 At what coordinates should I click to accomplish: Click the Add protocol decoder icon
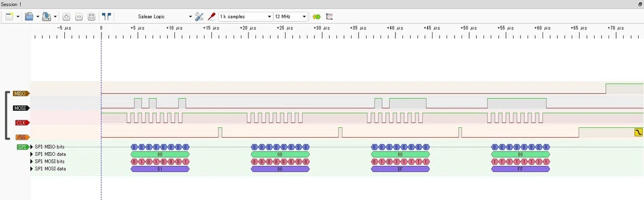317,17
